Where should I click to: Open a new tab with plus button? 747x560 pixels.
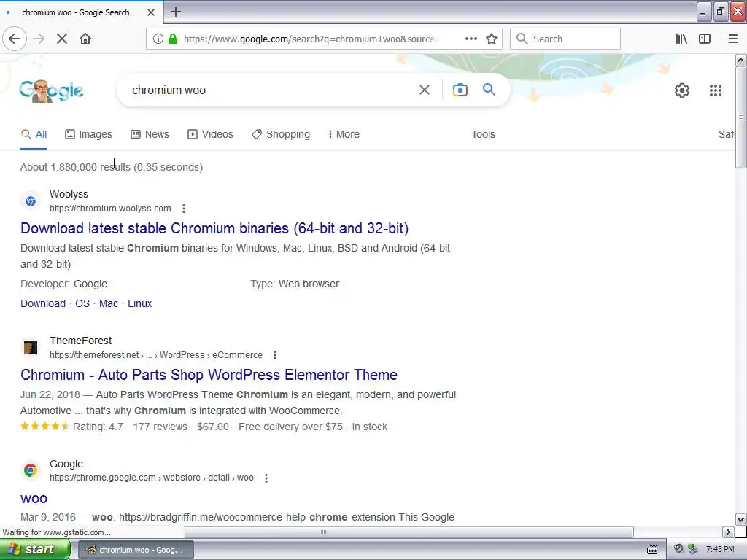pyautogui.click(x=176, y=12)
